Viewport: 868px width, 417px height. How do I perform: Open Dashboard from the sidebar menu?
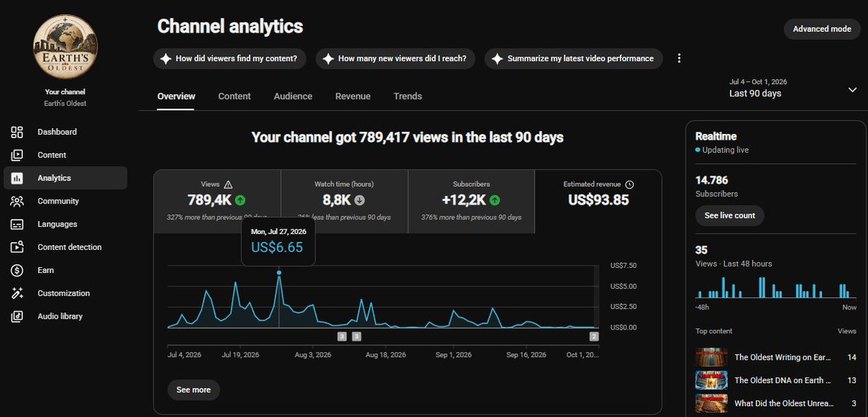65,132
